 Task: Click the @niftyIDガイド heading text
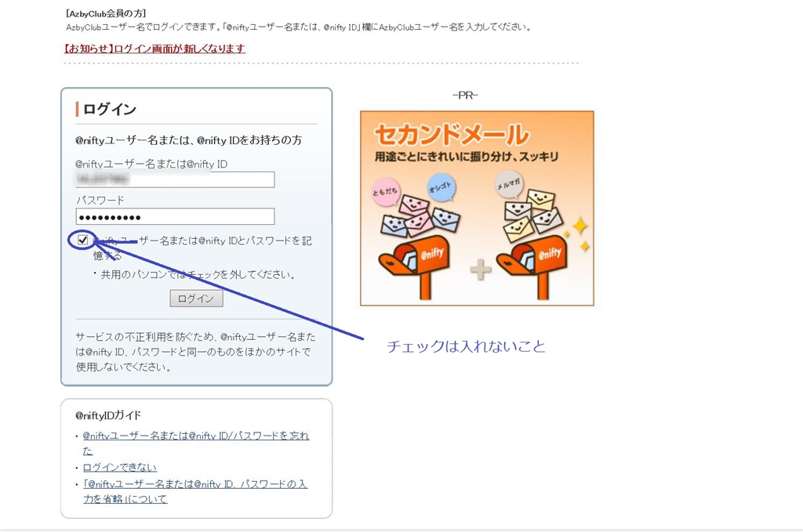click(x=108, y=415)
